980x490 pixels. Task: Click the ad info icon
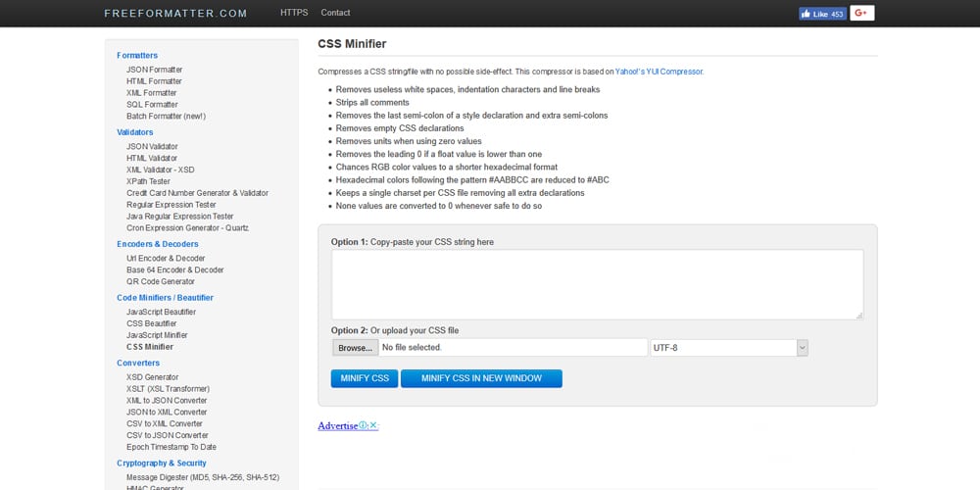(364, 425)
